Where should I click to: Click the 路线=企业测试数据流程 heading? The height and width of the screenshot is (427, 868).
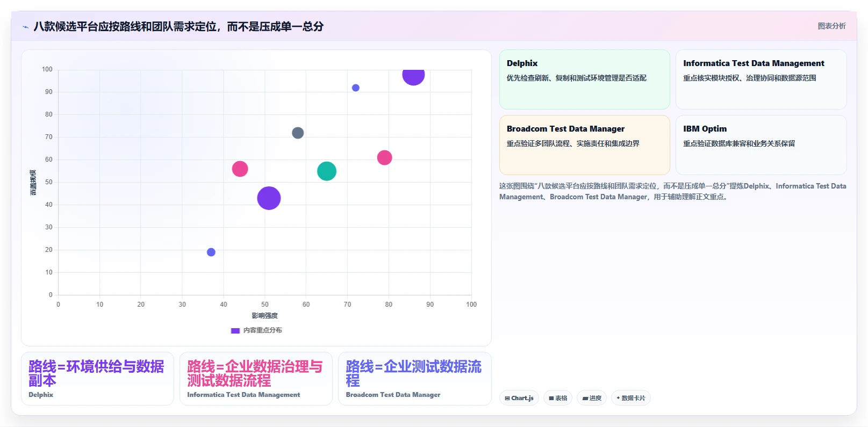pyautogui.click(x=413, y=373)
